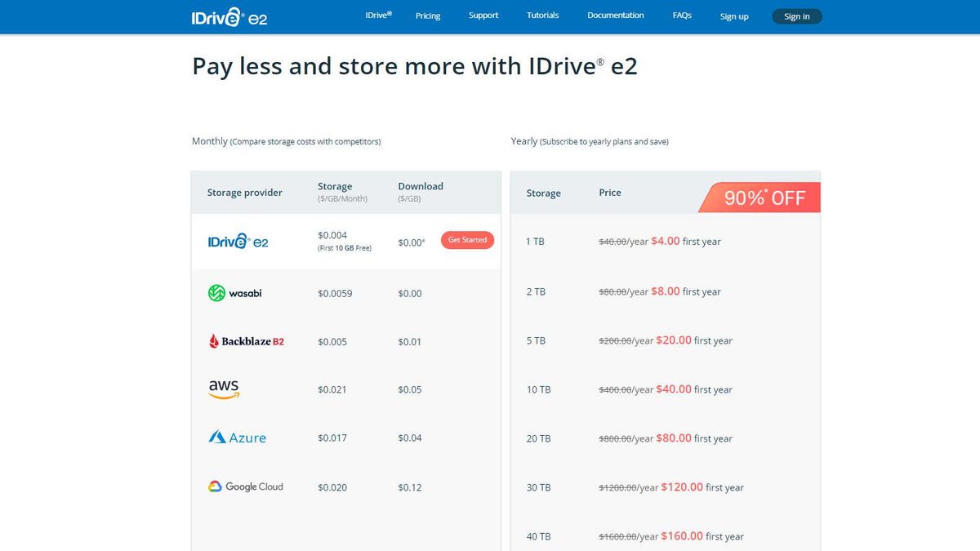Click the 'First 10 GB Free' note
This screenshot has height=551, width=980.
click(x=345, y=248)
